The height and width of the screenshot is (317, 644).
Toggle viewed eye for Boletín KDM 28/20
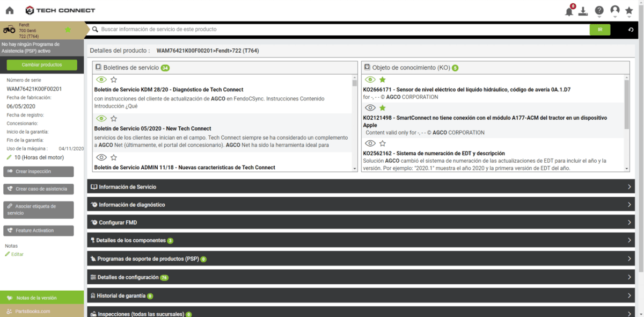tap(101, 80)
